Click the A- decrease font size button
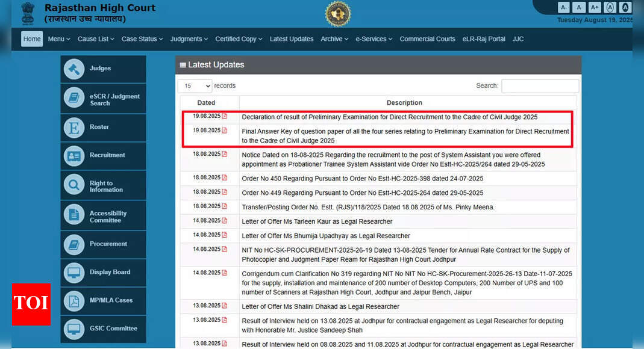This screenshot has height=349, width=644. (x=563, y=7)
